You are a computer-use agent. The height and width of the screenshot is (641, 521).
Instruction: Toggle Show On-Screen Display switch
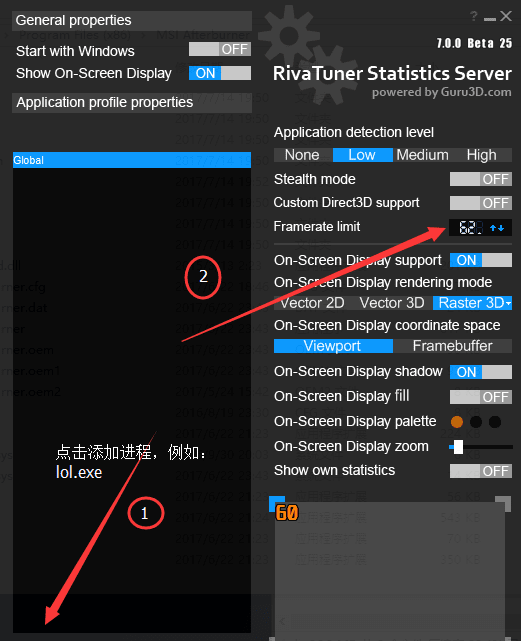point(220,73)
